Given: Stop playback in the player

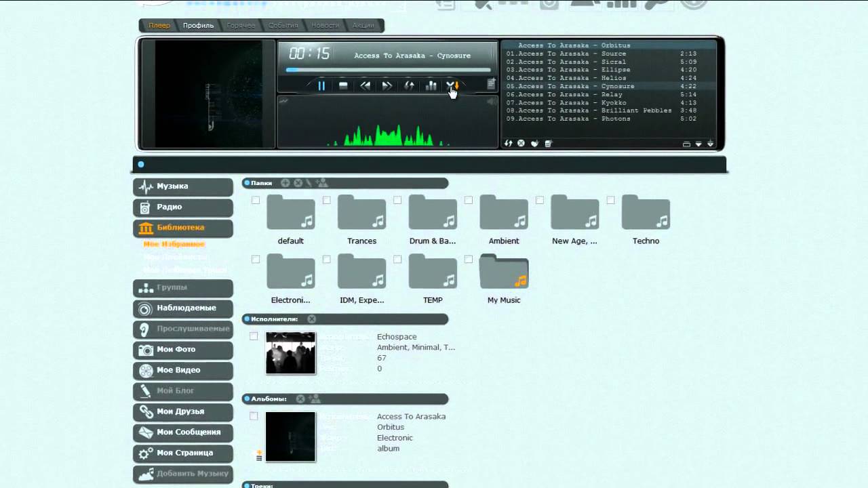Looking at the screenshot, I should pyautogui.click(x=343, y=85).
